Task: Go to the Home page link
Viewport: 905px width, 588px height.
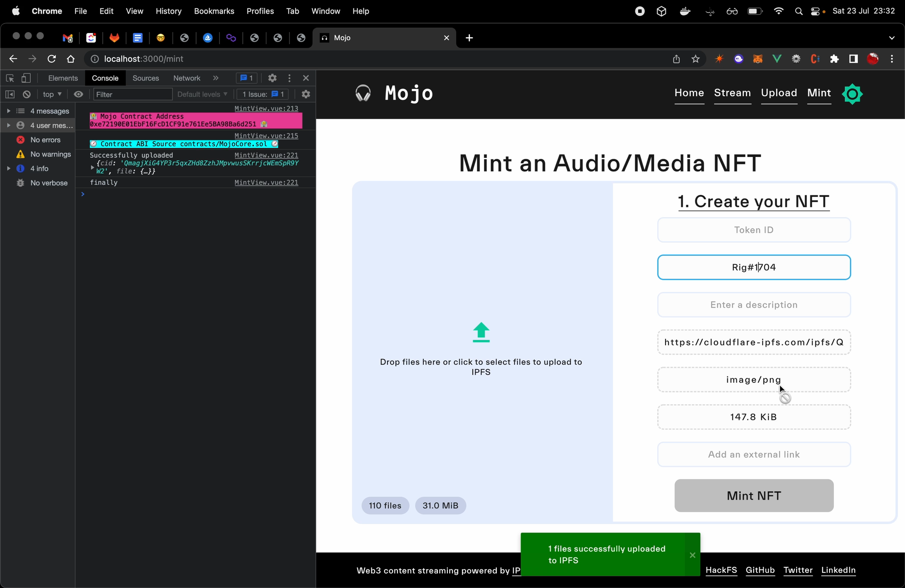Action: tap(689, 93)
